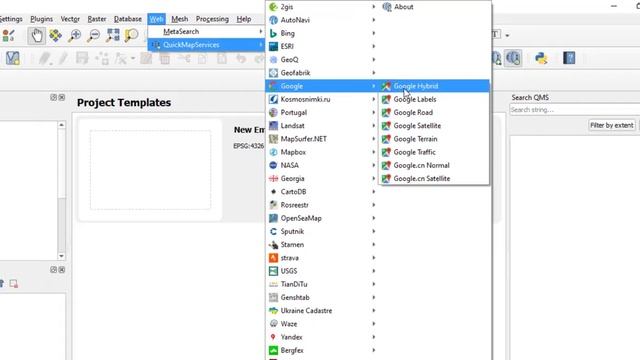Click the Help contents toolbar icon

pos(569,58)
